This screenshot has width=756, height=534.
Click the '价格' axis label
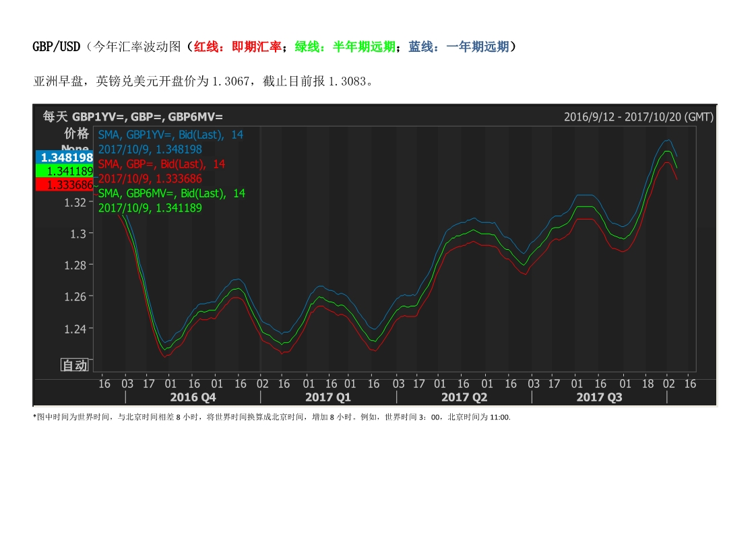tap(76, 133)
